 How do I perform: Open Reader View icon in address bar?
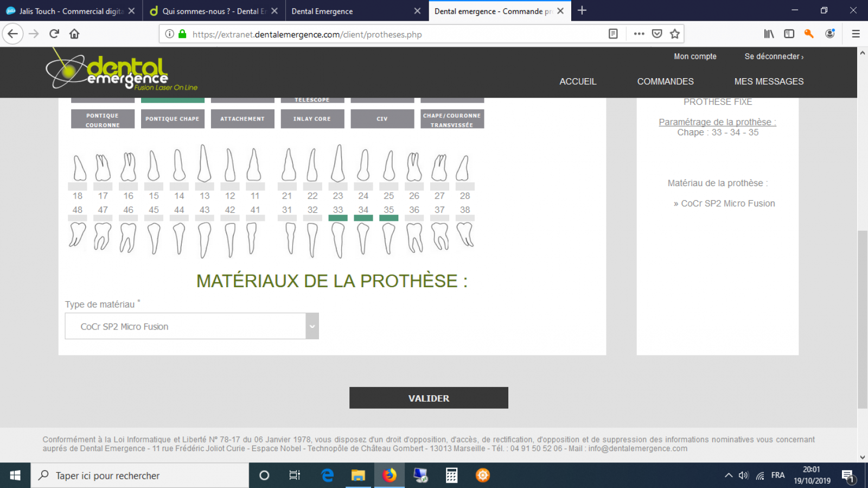(613, 34)
